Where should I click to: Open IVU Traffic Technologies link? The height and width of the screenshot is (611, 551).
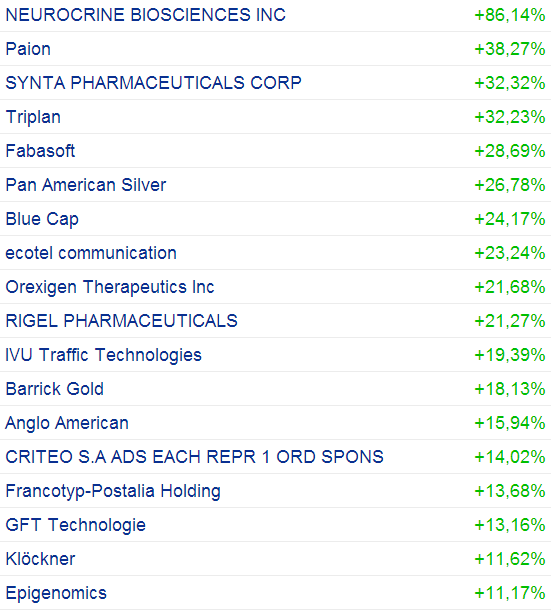coord(103,355)
